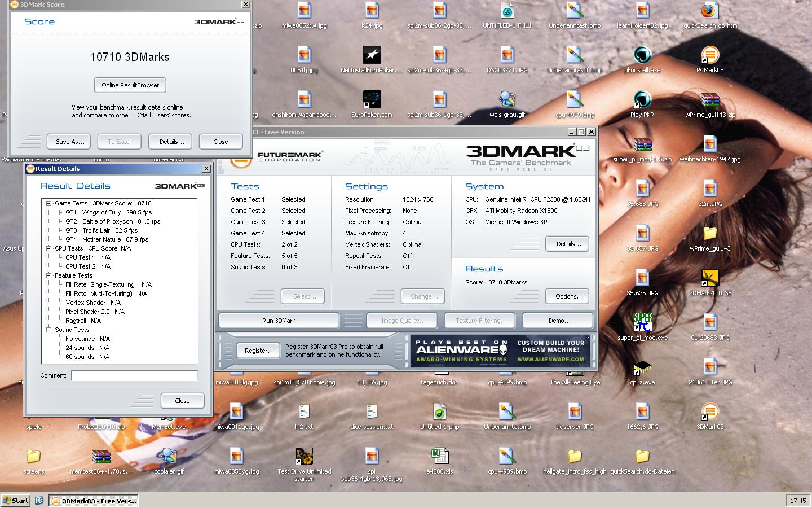Click the taskbar clock showing 17:45

[x=798, y=501]
